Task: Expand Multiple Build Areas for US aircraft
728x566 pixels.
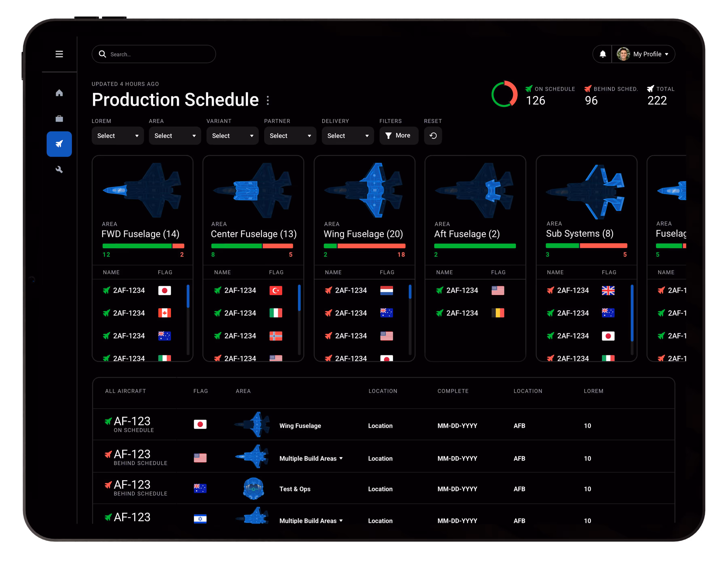Action: point(311,458)
